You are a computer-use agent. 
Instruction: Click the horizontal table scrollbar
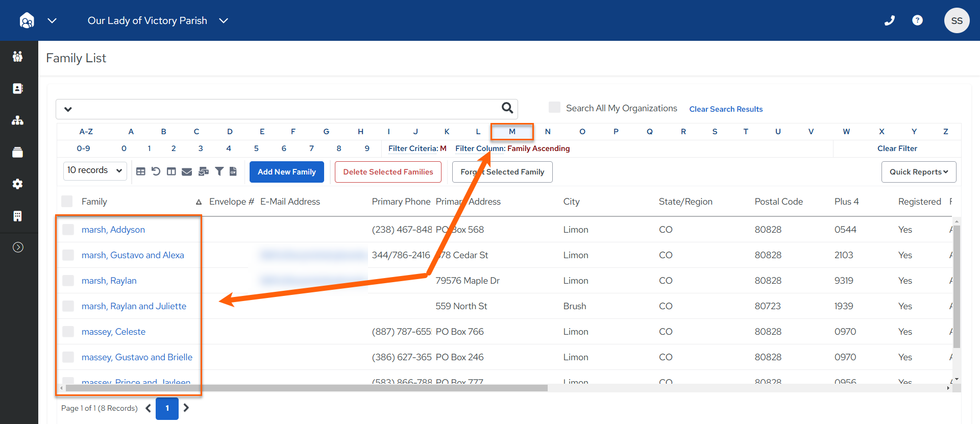pos(306,388)
